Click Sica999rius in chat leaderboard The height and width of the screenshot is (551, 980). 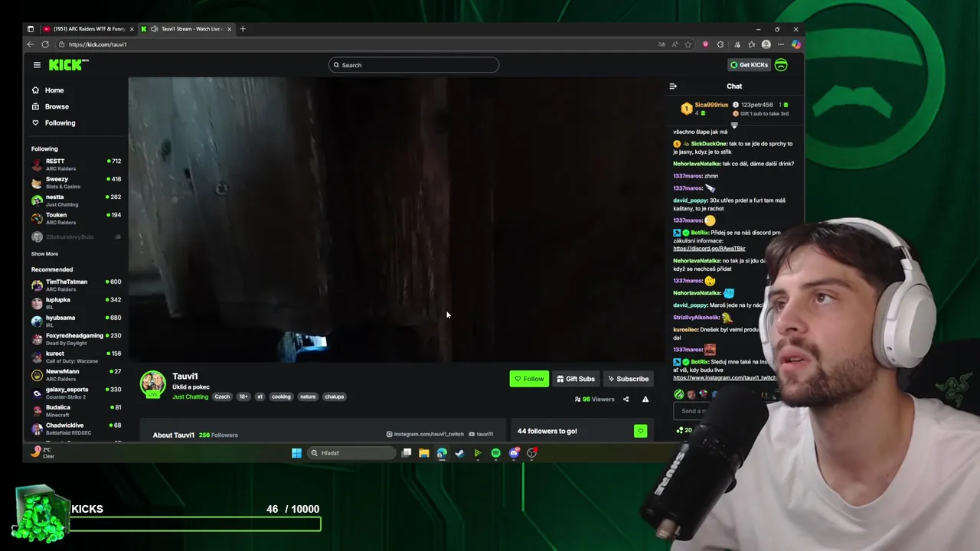pos(711,105)
